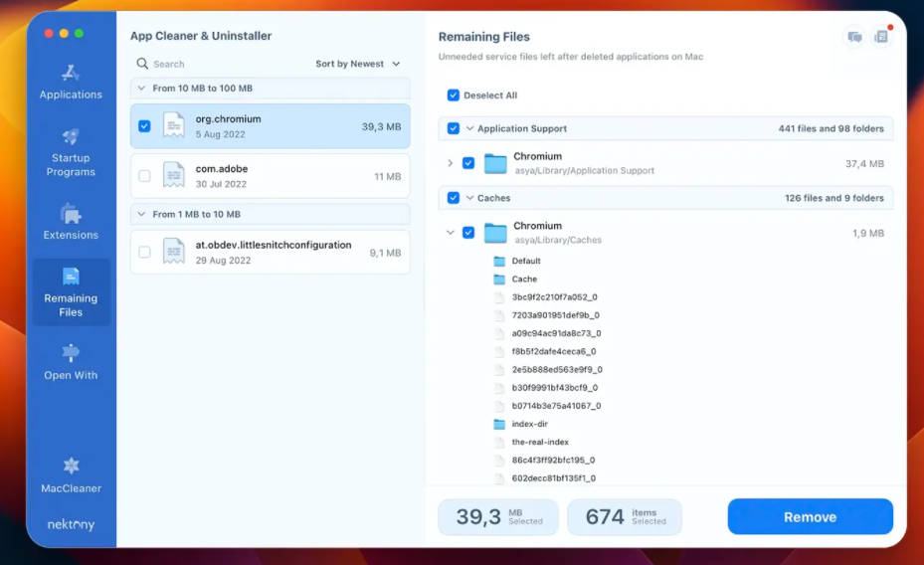Collapse the From 10 MB to 100 MB group
The width and height of the screenshot is (924, 565).
click(141, 89)
